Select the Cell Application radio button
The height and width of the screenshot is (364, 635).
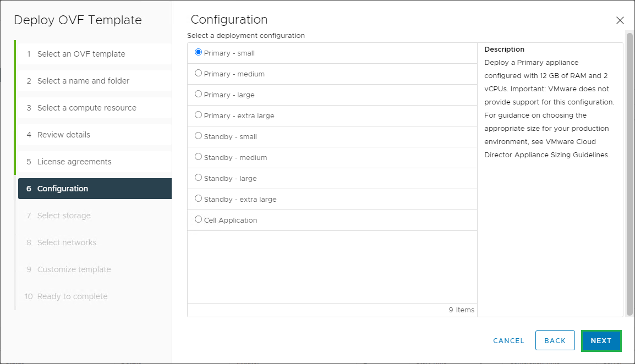click(x=199, y=220)
